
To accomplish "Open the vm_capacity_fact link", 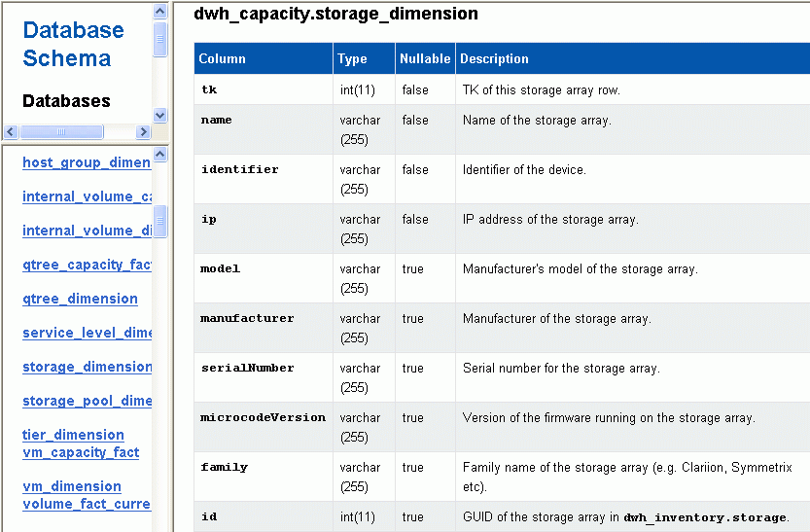I will coord(81,452).
